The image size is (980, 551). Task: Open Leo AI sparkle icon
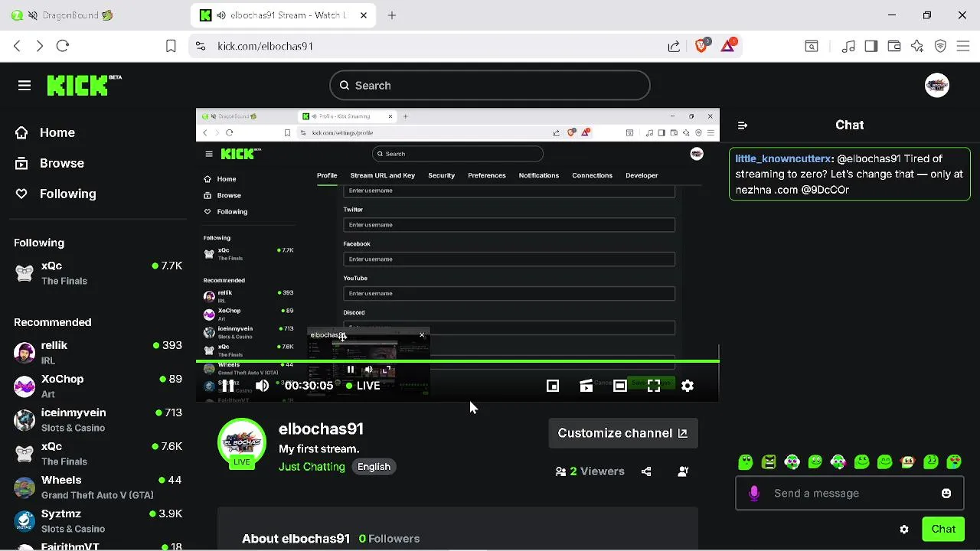click(917, 46)
